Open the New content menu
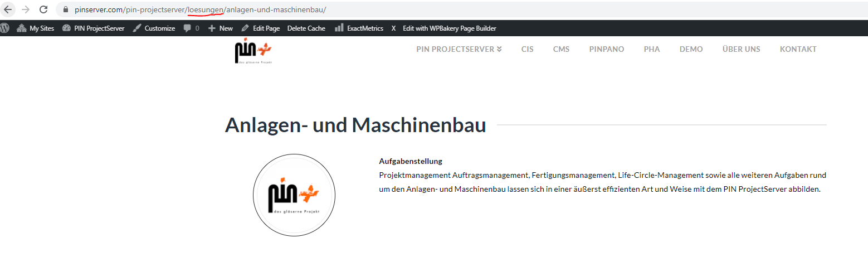 pos(220,28)
